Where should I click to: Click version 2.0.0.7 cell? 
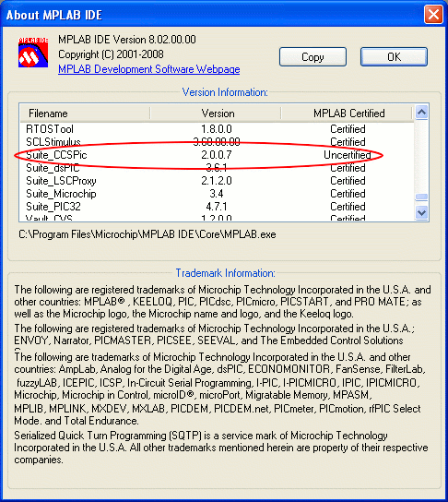217,155
